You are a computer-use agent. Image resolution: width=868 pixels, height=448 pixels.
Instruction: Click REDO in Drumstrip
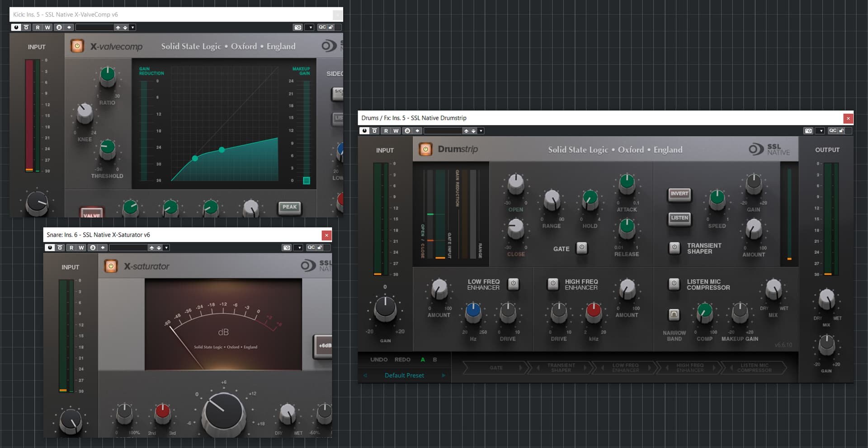[x=402, y=359]
